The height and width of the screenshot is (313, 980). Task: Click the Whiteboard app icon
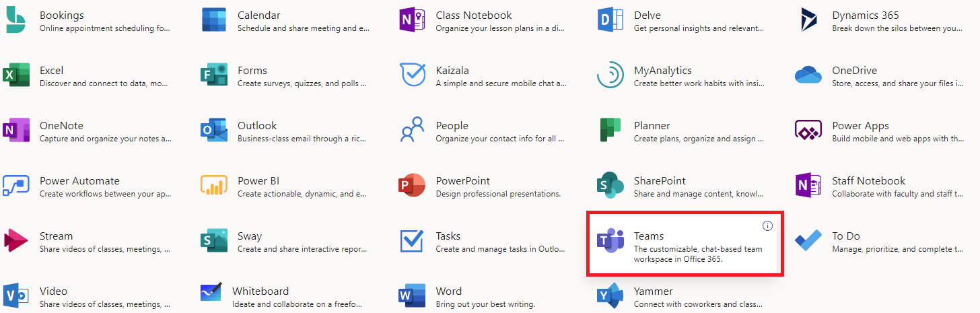(x=211, y=293)
